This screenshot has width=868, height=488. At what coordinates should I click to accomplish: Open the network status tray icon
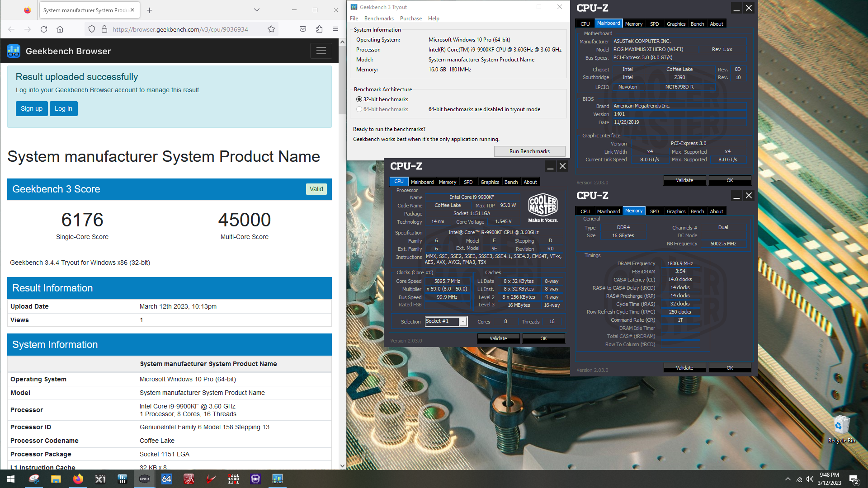[799, 479]
